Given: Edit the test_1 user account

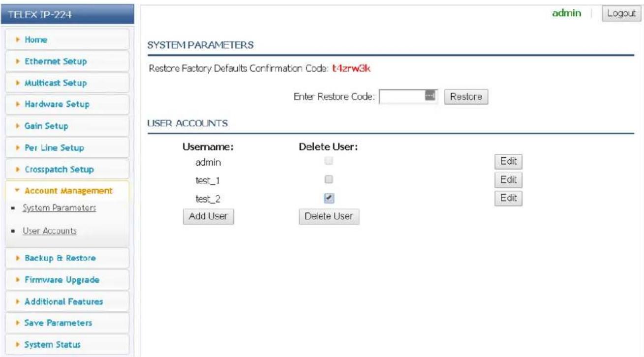Looking at the screenshot, I should tap(508, 179).
